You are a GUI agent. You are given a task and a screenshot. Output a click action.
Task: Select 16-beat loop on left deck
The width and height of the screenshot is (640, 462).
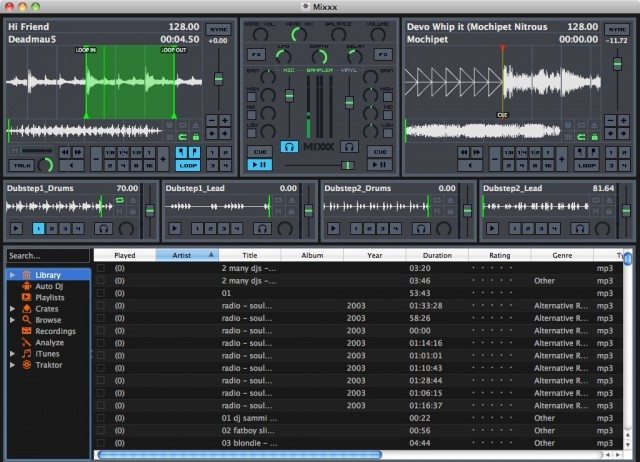pyautogui.click(x=149, y=165)
